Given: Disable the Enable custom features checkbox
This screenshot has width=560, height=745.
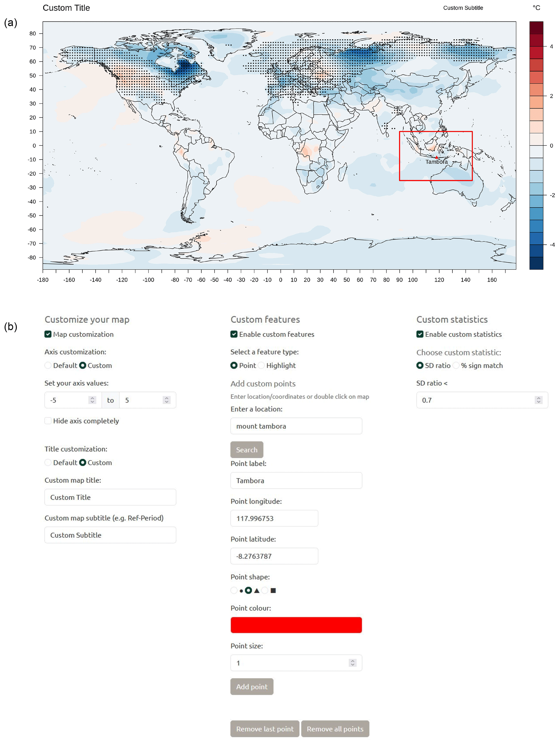Looking at the screenshot, I should click(x=234, y=334).
